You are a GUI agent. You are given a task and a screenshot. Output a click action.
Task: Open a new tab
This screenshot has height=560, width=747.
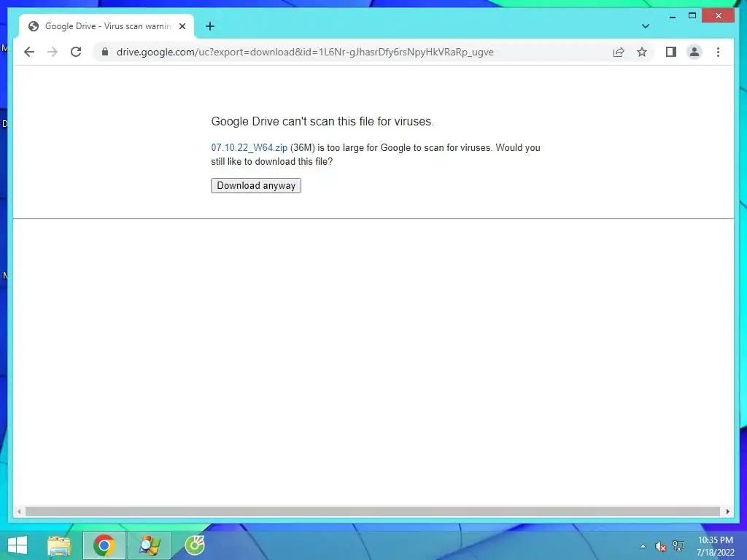[210, 26]
